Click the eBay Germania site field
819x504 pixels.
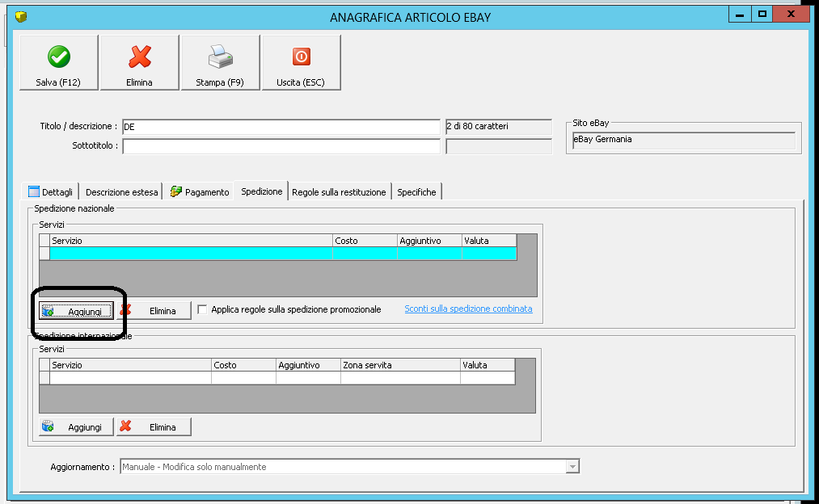click(684, 141)
